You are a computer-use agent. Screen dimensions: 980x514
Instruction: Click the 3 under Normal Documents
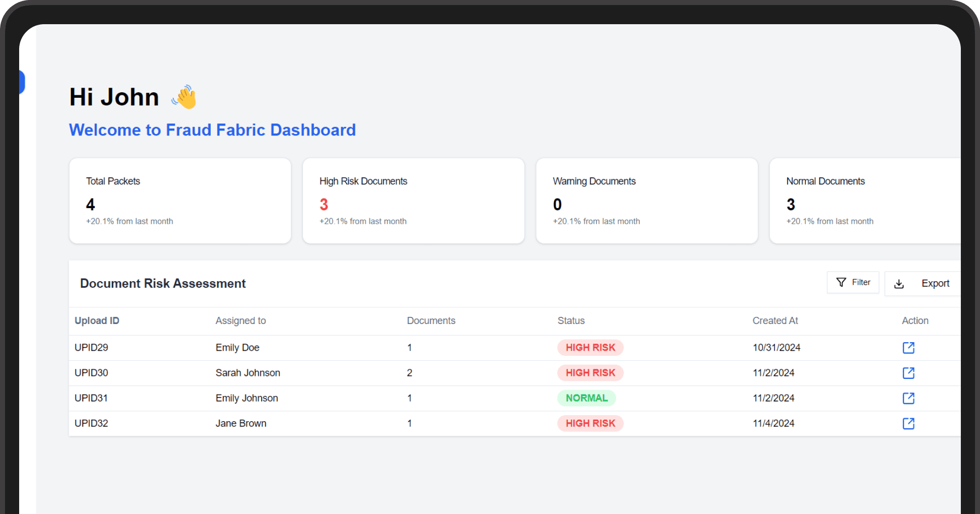coord(790,205)
